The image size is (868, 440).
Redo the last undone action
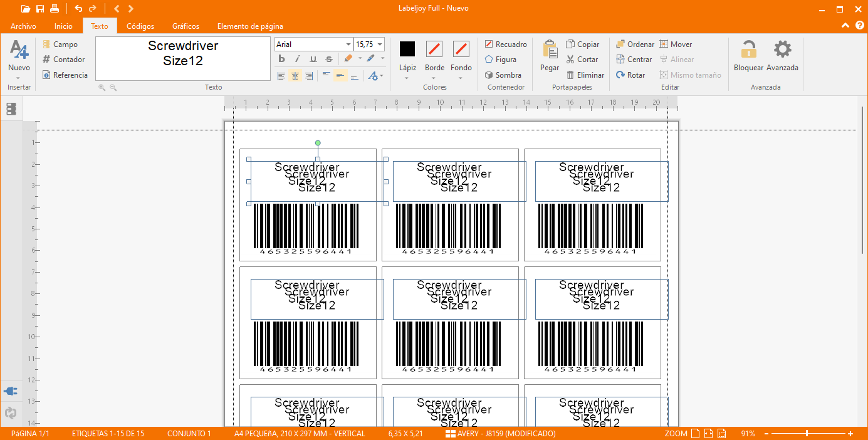[93, 9]
